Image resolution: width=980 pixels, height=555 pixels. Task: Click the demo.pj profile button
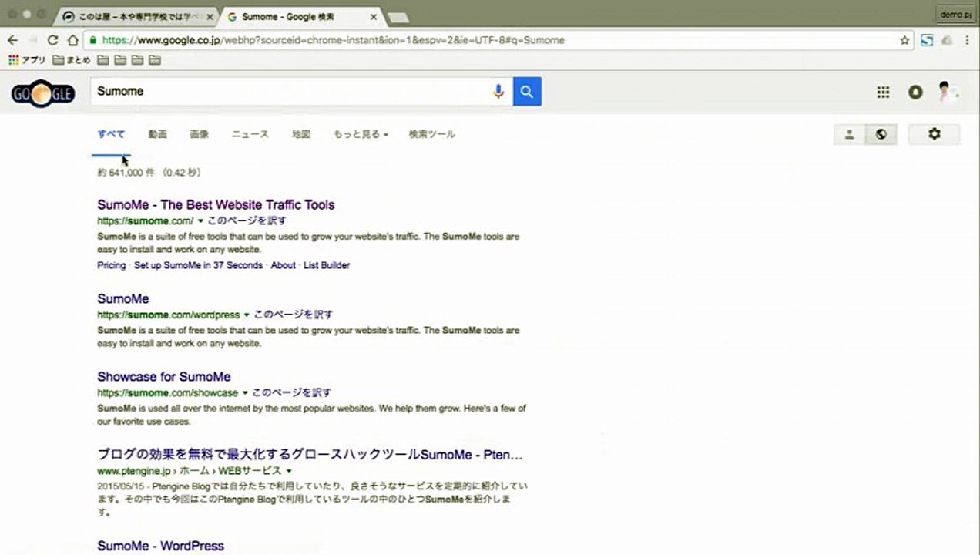pyautogui.click(x=956, y=14)
